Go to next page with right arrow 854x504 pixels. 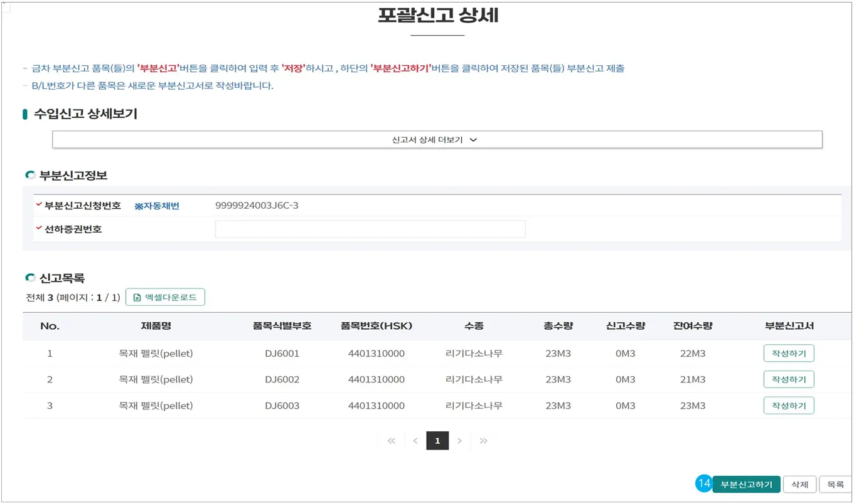click(460, 441)
